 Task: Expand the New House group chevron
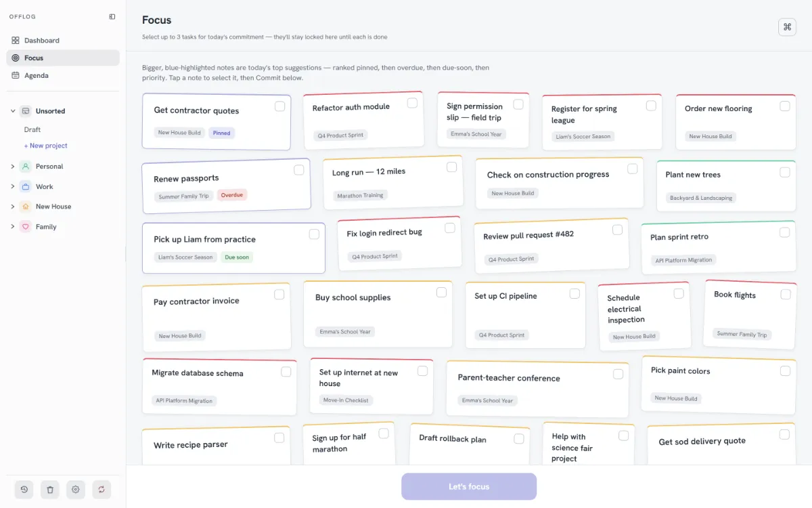(12, 207)
